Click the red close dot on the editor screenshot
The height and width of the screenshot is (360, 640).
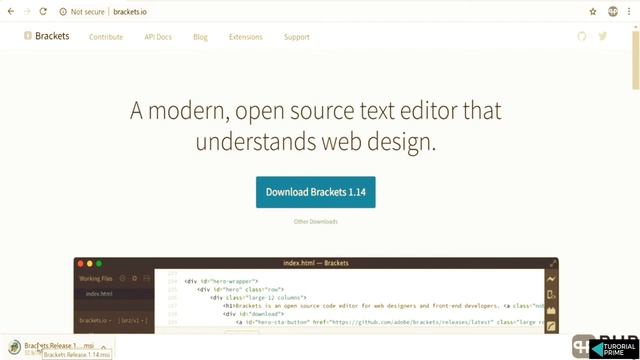80,264
